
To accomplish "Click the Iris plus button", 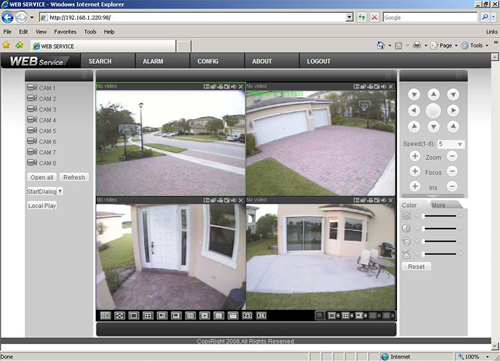I will [415, 186].
